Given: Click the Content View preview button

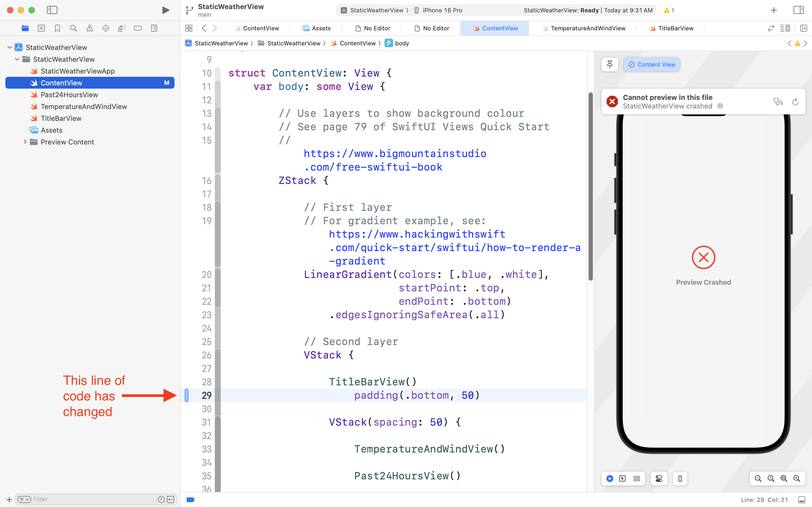Looking at the screenshot, I should (x=651, y=64).
